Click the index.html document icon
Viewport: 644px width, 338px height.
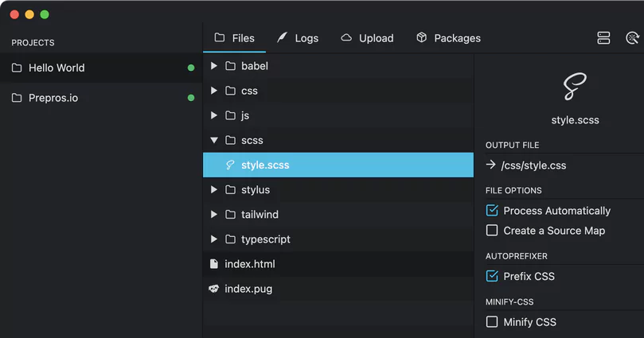pos(213,264)
